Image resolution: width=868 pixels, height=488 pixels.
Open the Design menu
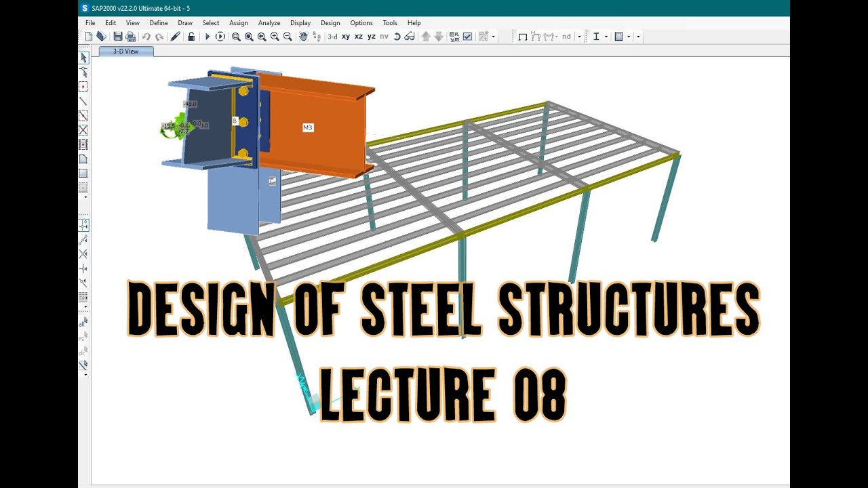[330, 23]
